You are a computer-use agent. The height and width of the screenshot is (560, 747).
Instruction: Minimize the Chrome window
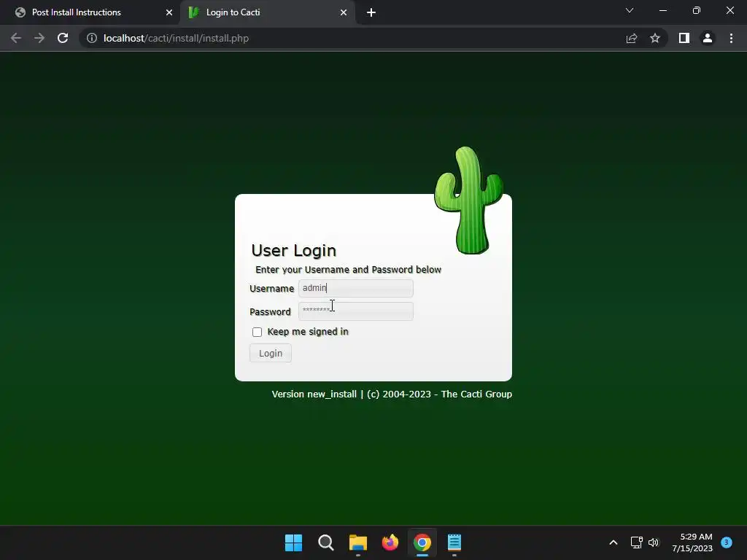pos(662,10)
